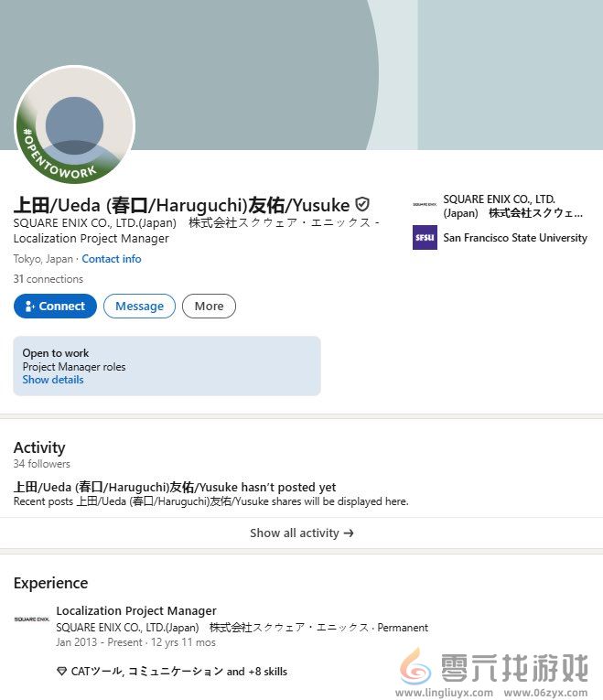Click the diamond skills icon under experience

[62, 671]
